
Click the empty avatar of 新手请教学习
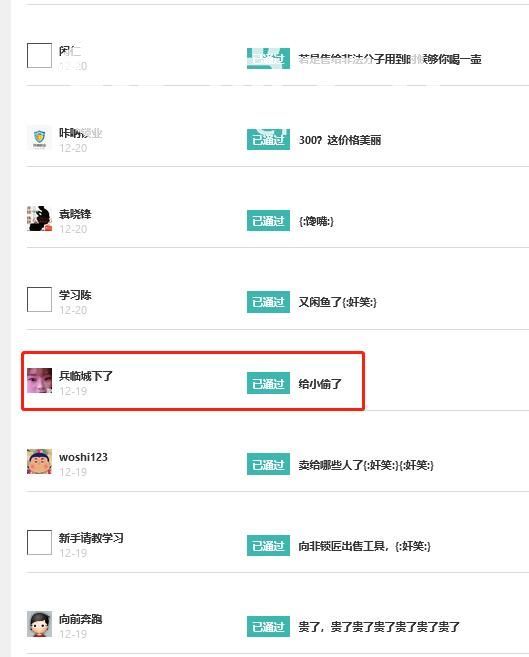[x=39, y=542]
